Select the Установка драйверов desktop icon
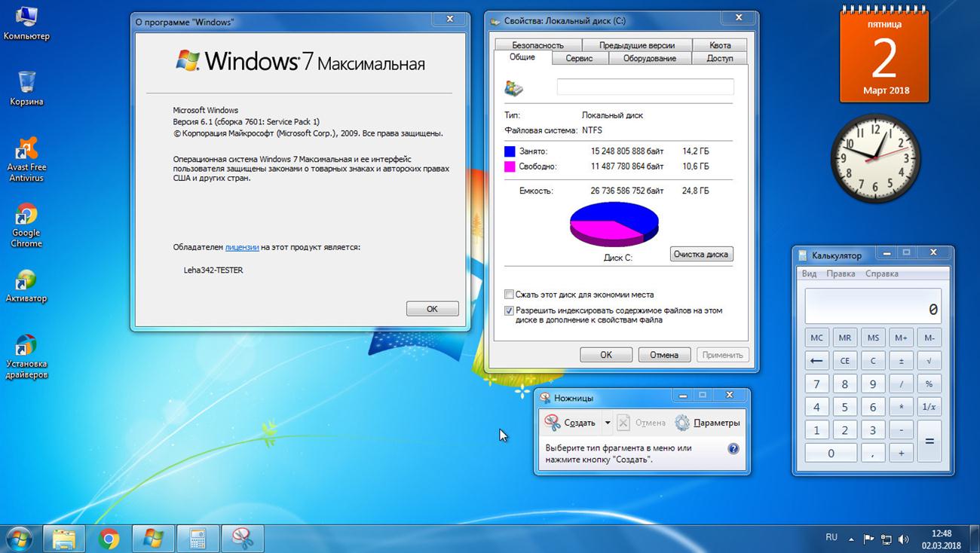The height and width of the screenshot is (553, 980). point(26,356)
